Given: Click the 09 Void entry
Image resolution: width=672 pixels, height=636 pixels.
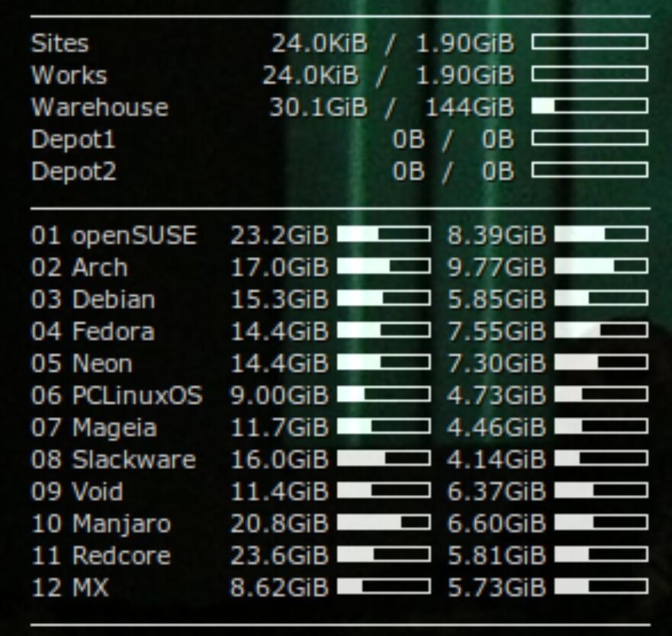Looking at the screenshot, I should [x=77, y=492].
